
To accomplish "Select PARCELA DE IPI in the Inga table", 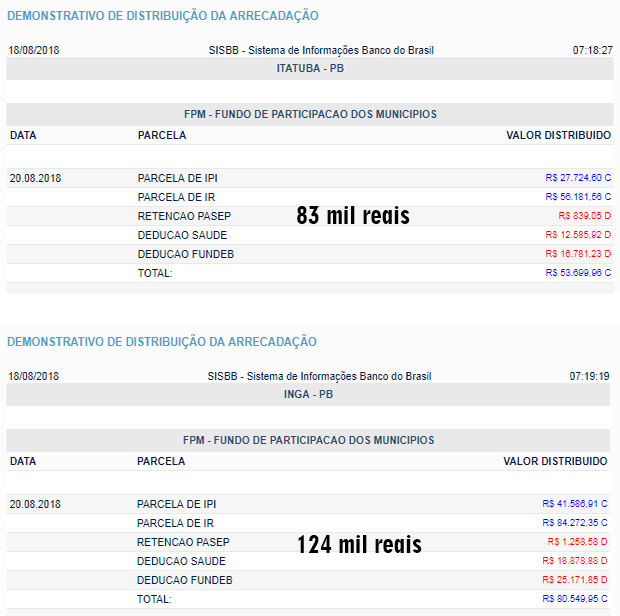I will coord(176,504).
